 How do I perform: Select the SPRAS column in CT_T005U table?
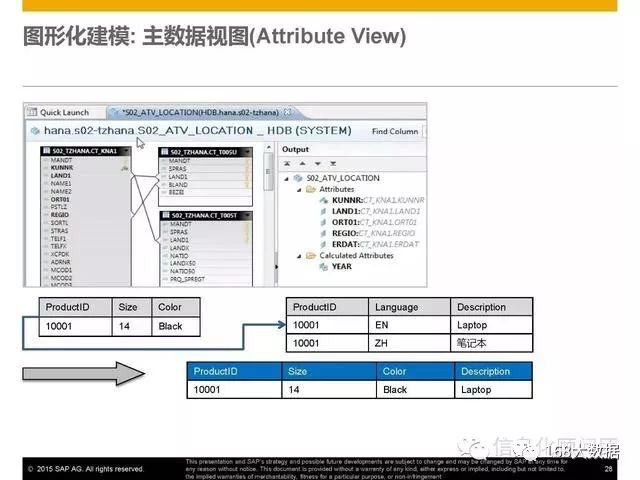[178, 169]
